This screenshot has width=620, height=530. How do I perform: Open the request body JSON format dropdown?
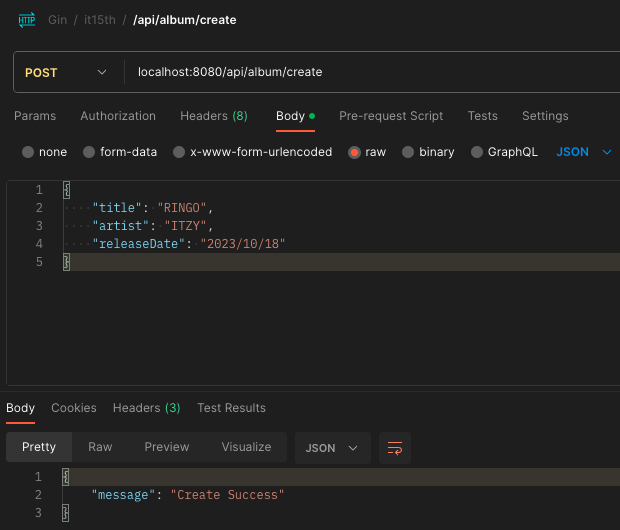[584, 152]
